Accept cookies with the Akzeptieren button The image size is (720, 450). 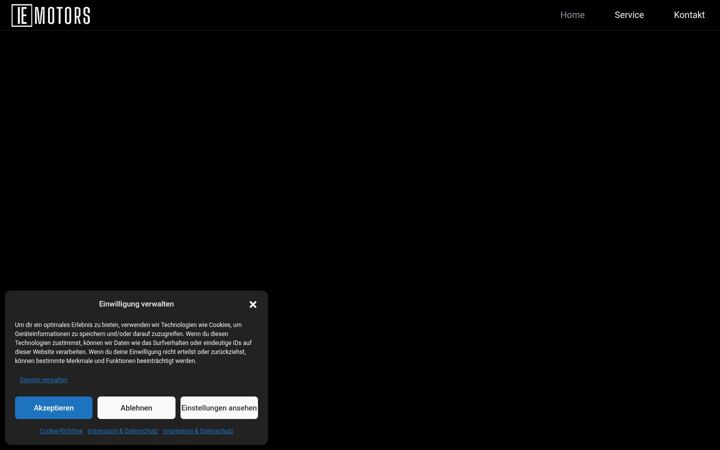pos(54,408)
